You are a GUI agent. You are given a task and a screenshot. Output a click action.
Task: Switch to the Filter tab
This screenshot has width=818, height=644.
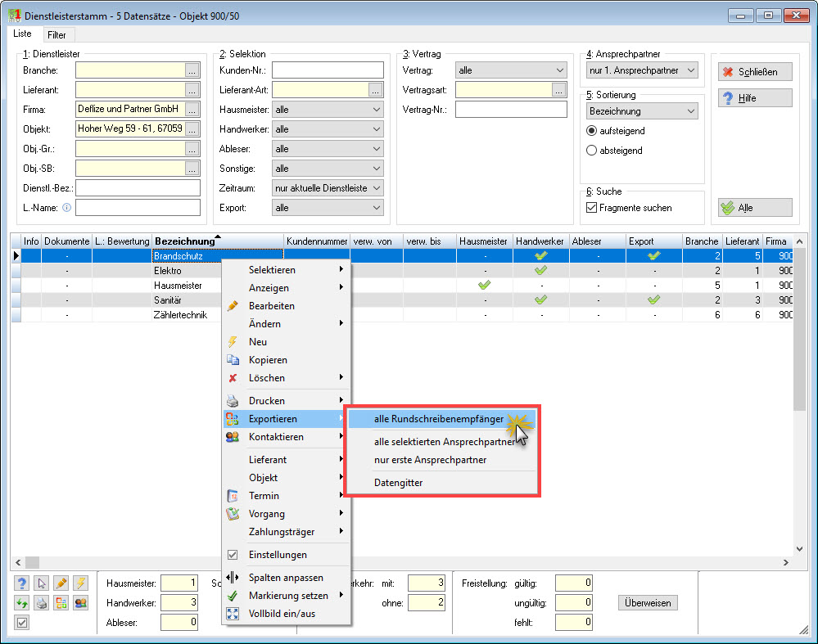(56, 35)
